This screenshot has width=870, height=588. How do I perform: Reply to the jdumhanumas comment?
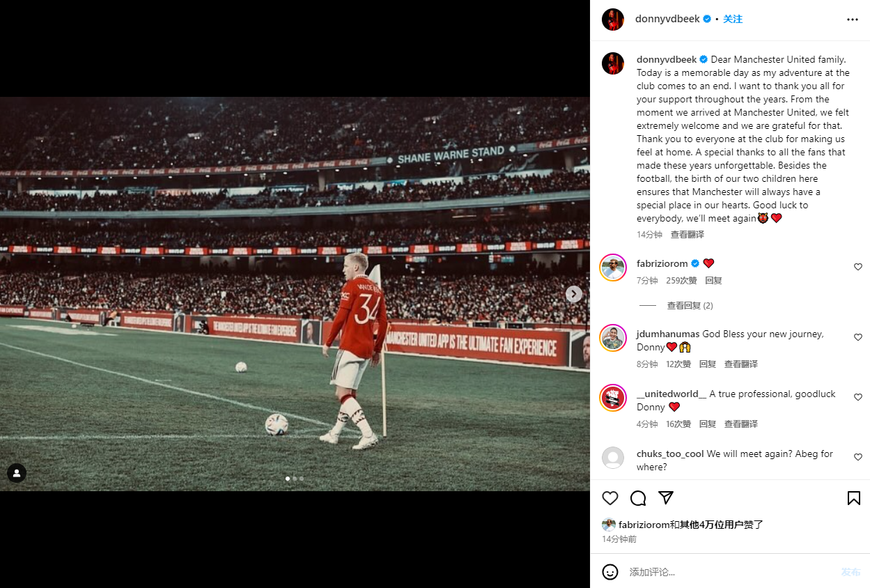[708, 364]
